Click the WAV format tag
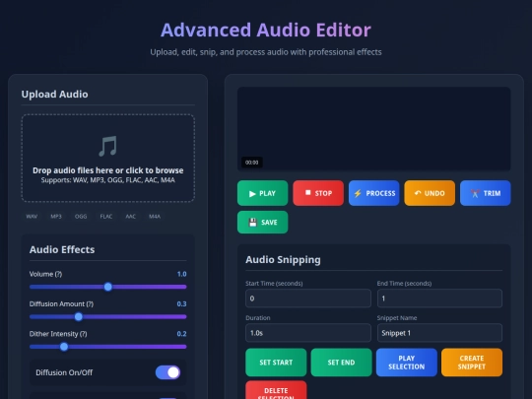The width and height of the screenshot is (532, 399). [x=32, y=217]
